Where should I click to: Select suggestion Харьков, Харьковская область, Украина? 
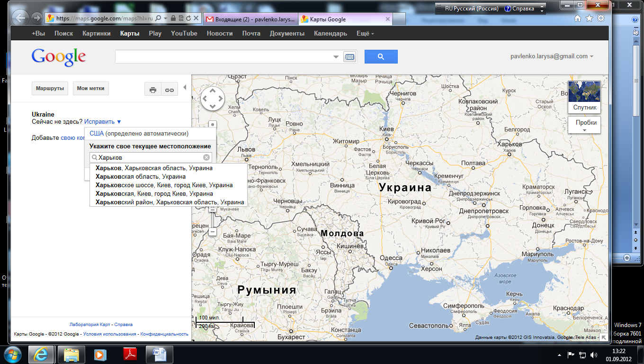[168, 168]
